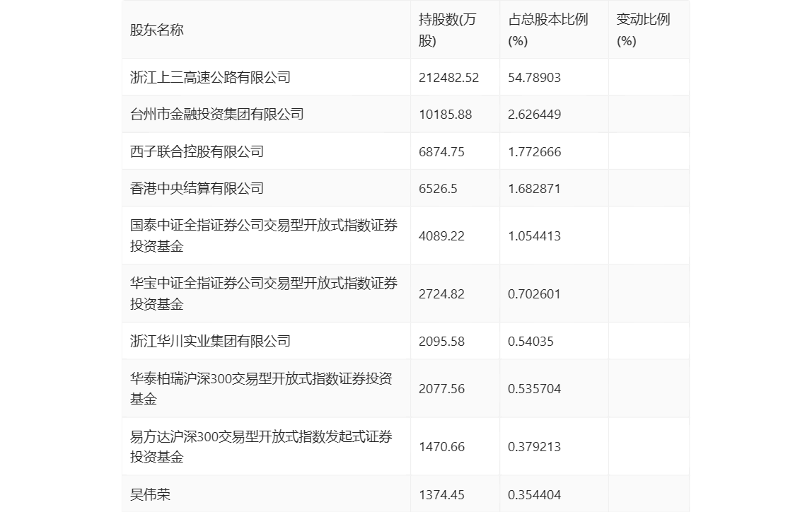
Task: Select the percentage 0.535704
Action: tap(535, 389)
